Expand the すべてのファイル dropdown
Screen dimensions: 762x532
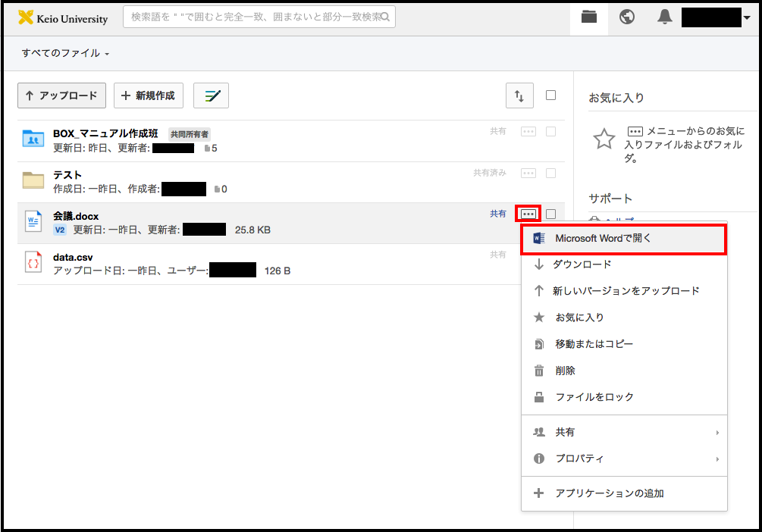click(x=65, y=54)
